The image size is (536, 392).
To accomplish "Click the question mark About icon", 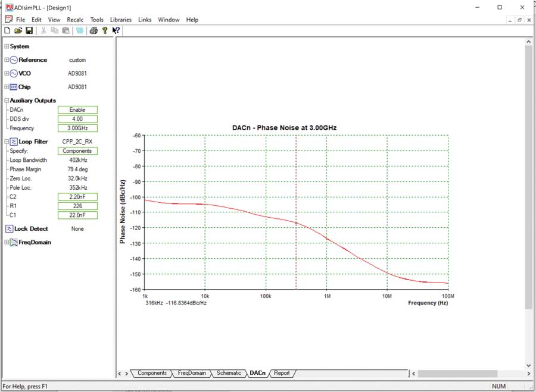I will (x=105, y=30).
